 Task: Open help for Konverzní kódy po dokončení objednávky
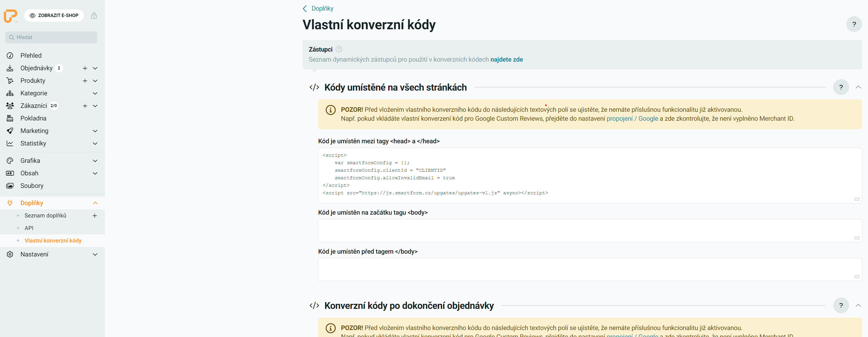pyautogui.click(x=840, y=305)
